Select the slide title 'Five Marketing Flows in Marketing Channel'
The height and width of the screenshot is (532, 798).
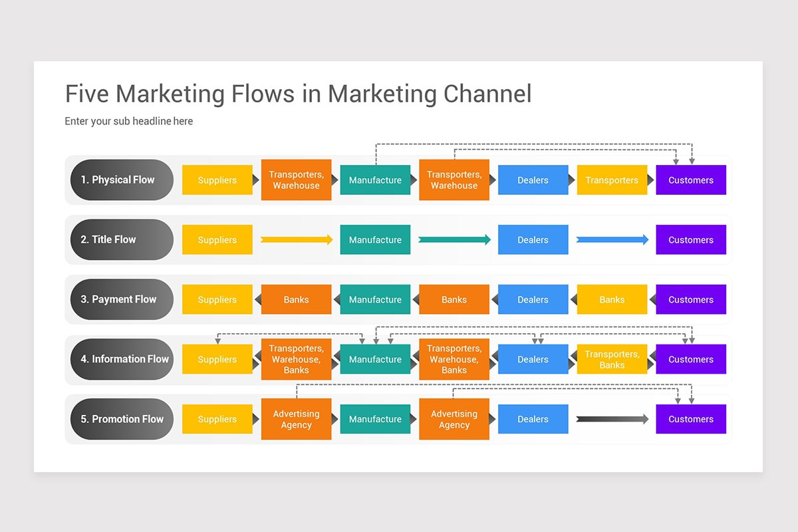coord(298,94)
